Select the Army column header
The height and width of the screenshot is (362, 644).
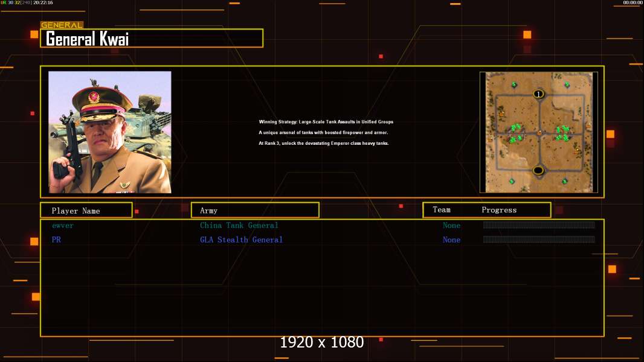coord(255,211)
